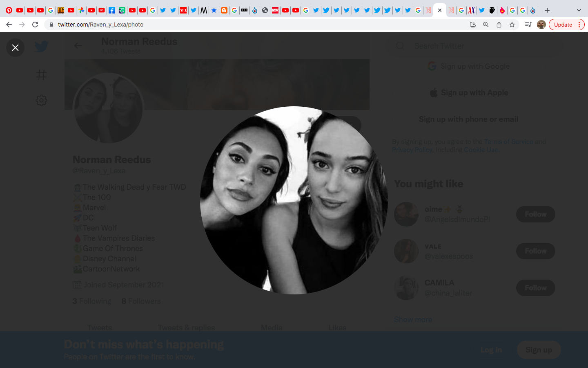Share this page via the share icon
The height and width of the screenshot is (368, 588).
[499, 25]
